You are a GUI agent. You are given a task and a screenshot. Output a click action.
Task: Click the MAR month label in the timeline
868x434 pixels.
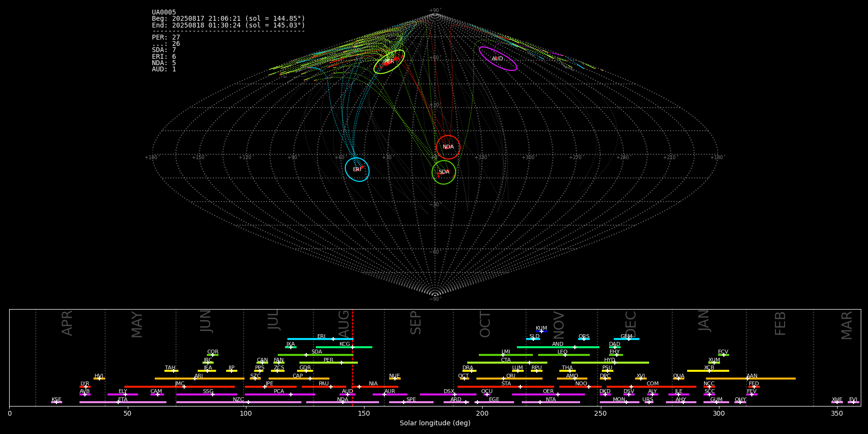(x=847, y=325)
